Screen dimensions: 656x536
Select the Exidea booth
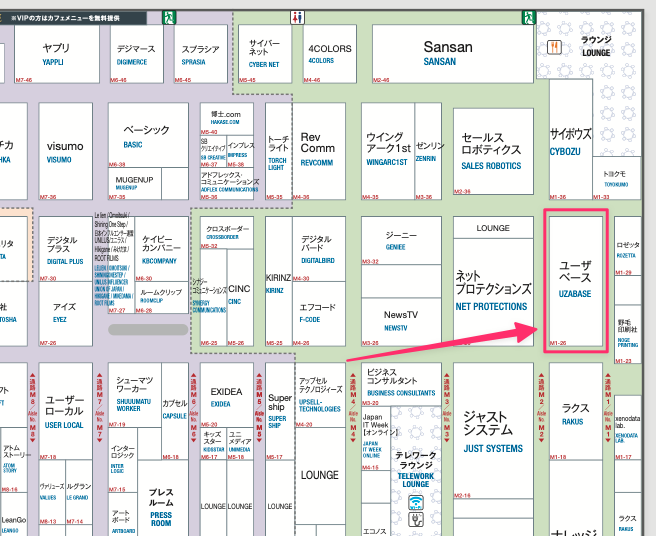(x=226, y=395)
